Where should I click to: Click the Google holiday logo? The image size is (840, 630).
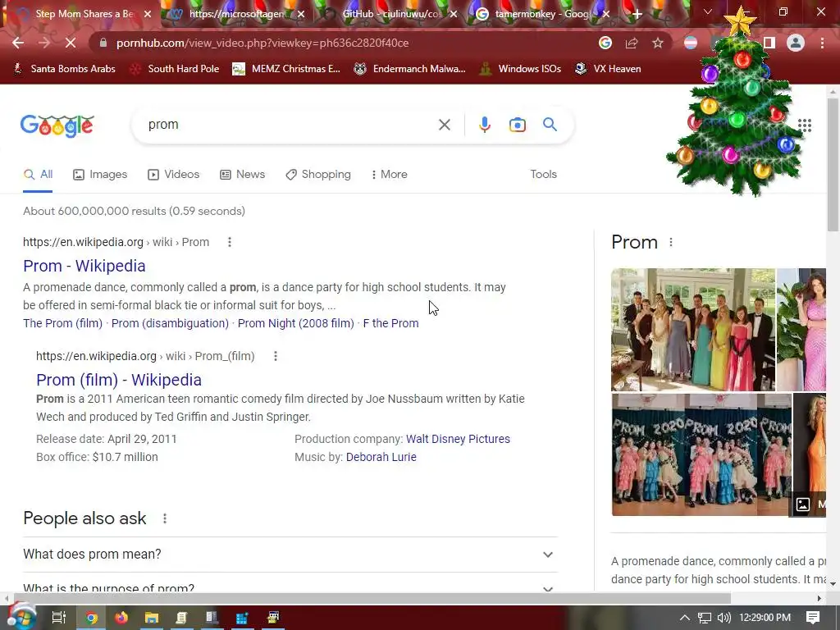(57, 126)
